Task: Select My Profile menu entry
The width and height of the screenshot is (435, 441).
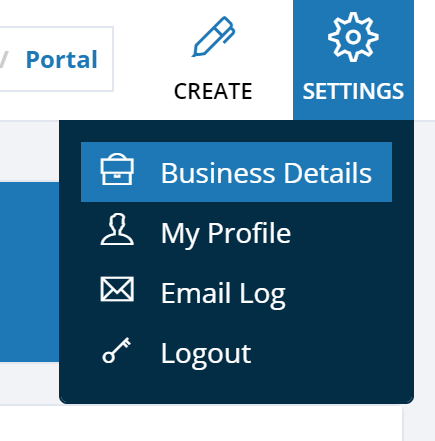Action: (x=236, y=232)
